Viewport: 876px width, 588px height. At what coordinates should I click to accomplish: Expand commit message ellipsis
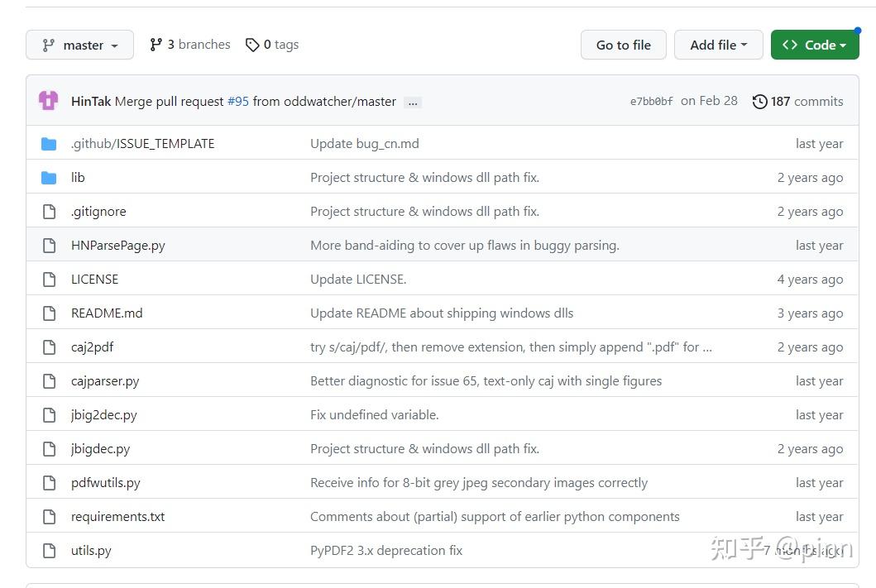pos(413,103)
